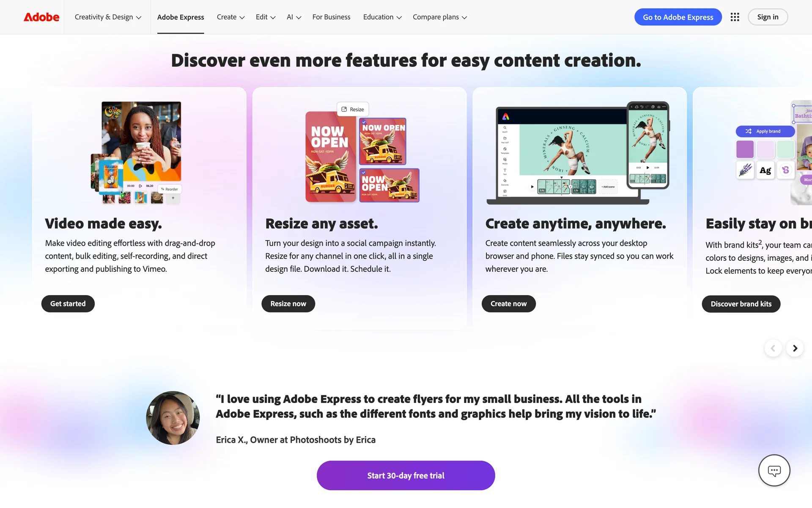Open the Compare plans dropdown

[x=440, y=17]
